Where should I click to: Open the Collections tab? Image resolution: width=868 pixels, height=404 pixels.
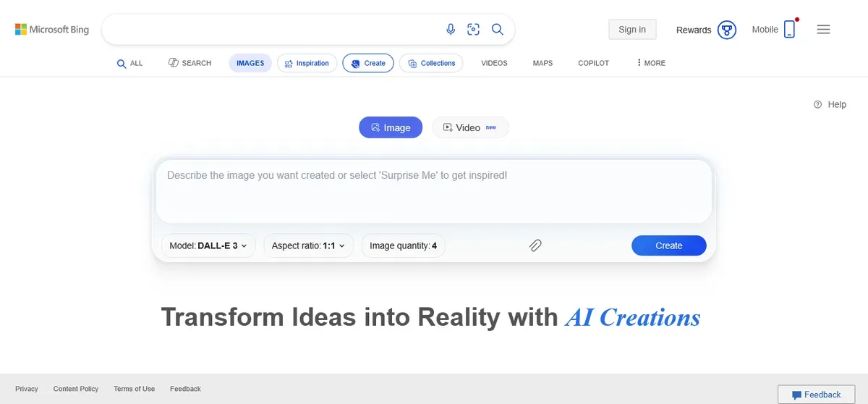431,63
